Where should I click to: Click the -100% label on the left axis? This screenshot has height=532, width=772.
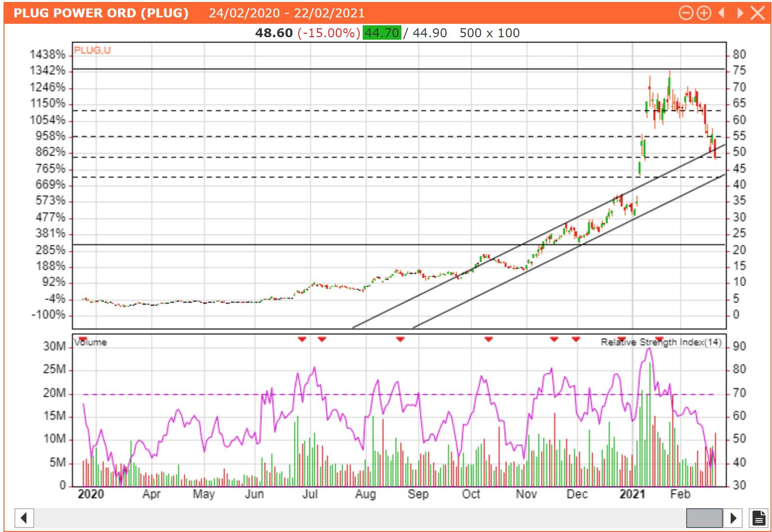[49, 315]
